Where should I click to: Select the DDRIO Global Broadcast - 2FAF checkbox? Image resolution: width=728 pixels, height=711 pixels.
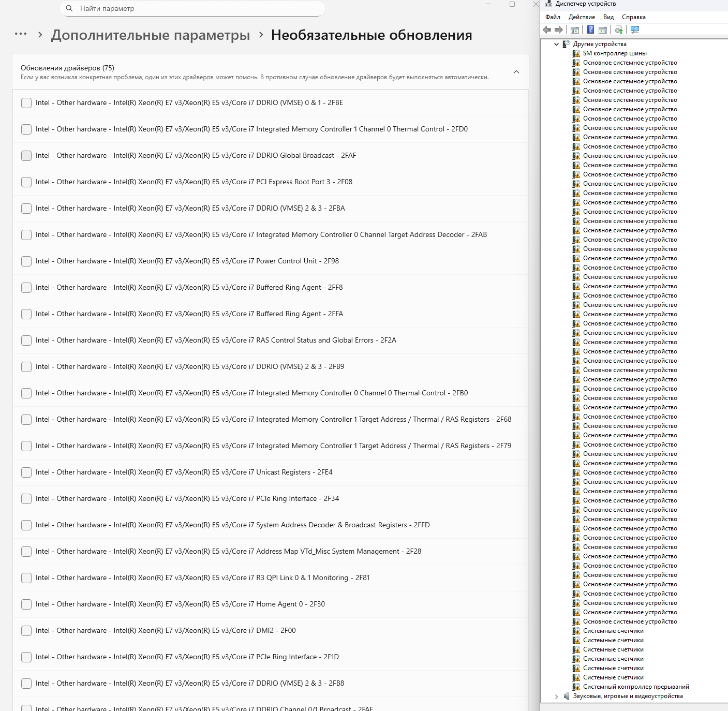[26, 156]
